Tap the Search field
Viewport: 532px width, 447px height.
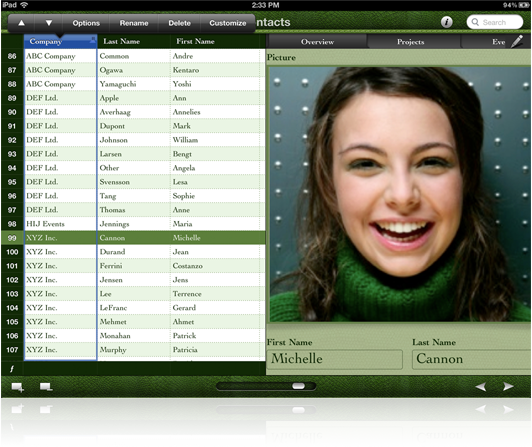495,22
